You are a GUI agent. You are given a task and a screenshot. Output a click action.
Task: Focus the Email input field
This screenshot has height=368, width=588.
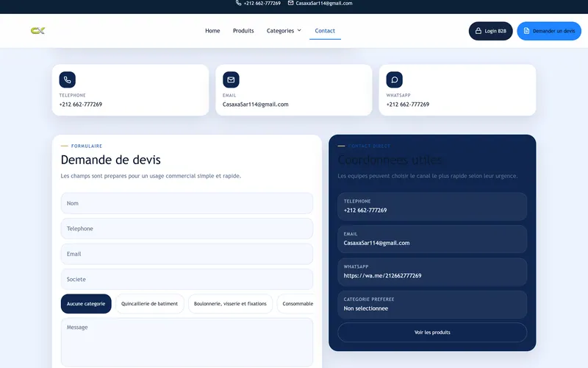point(187,254)
